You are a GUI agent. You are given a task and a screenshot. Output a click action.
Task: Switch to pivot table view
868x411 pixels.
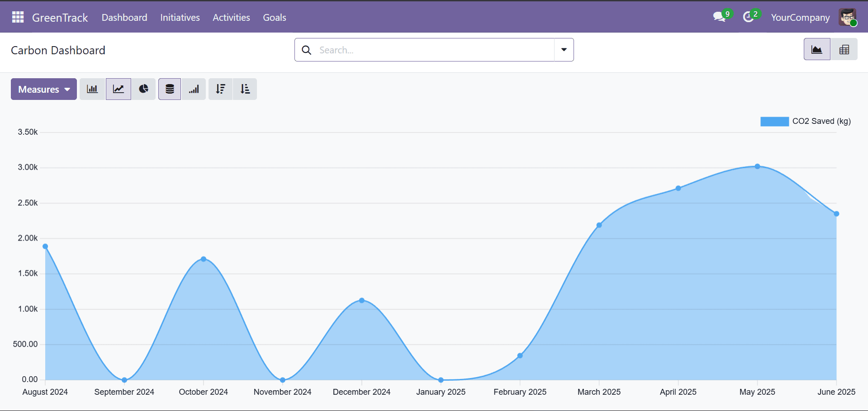[x=844, y=50]
